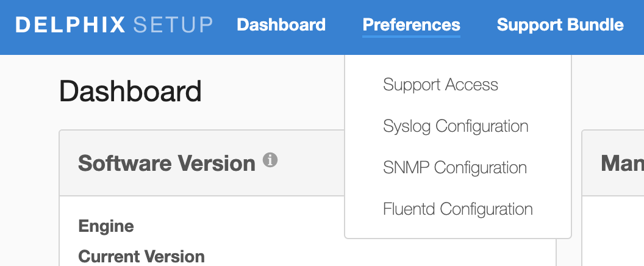Image resolution: width=644 pixels, height=266 pixels.
Task: Click the info icon beside Software Version
Action: [270, 160]
